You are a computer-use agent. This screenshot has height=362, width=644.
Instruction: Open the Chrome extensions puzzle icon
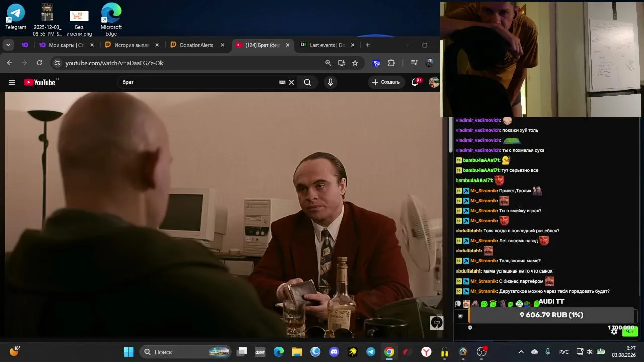(x=391, y=63)
